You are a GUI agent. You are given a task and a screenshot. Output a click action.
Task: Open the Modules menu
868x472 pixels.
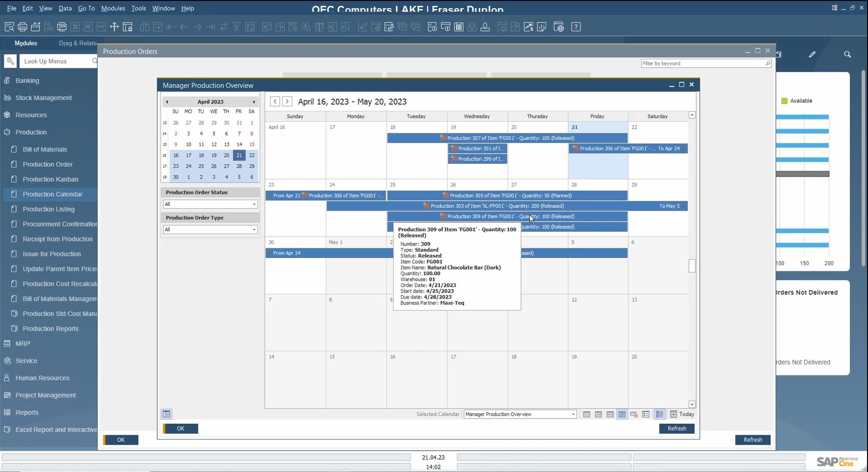point(113,8)
